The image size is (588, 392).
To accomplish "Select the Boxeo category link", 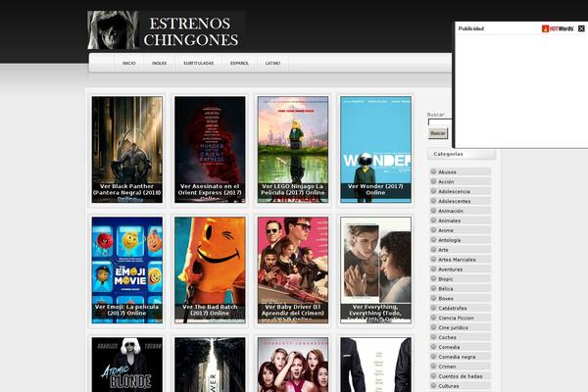I will point(446,299).
